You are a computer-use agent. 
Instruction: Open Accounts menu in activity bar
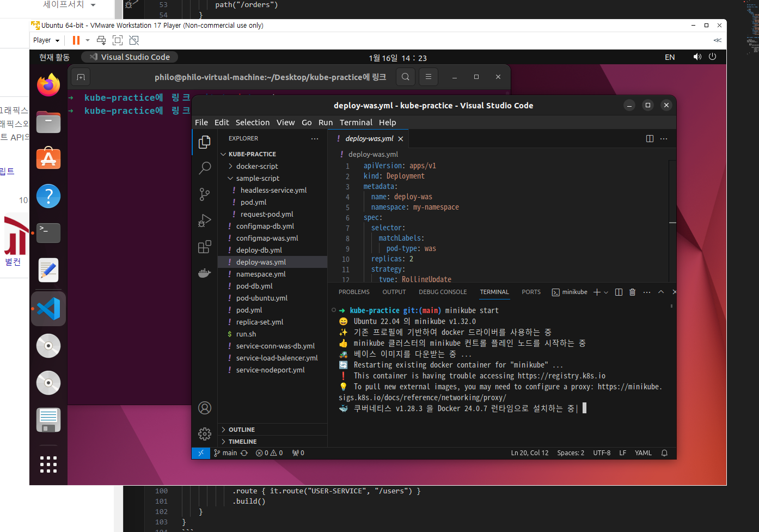205,408
